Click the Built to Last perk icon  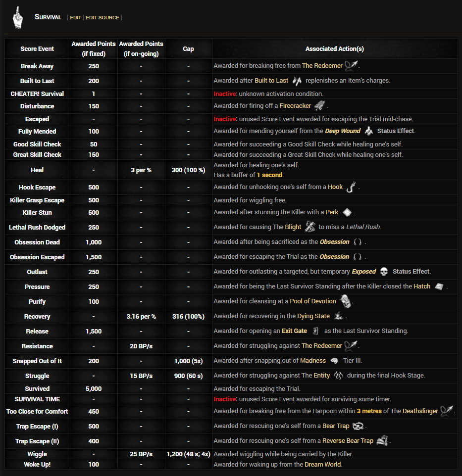[x=297, y=81]
